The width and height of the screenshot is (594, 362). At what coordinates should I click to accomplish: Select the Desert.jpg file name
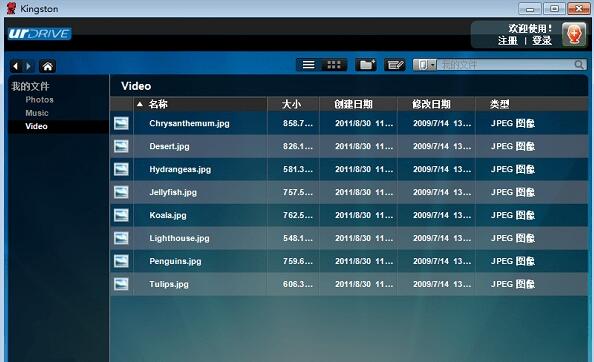169,146
